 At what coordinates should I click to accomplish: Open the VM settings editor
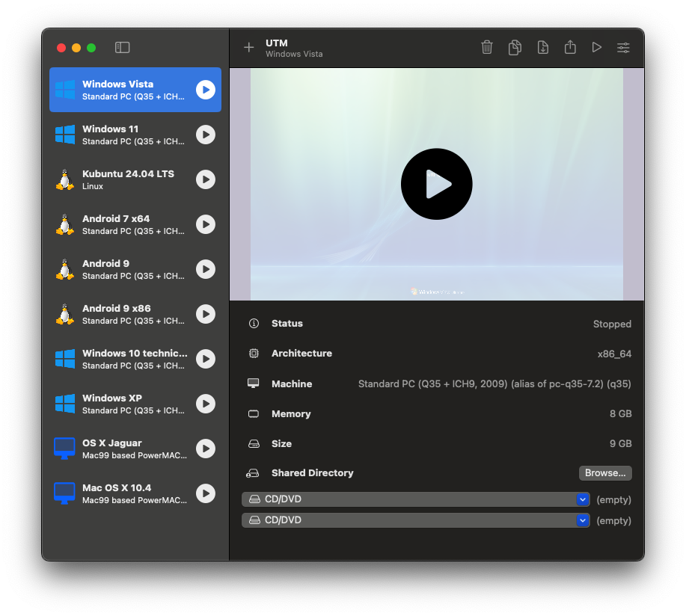(623, 47)
